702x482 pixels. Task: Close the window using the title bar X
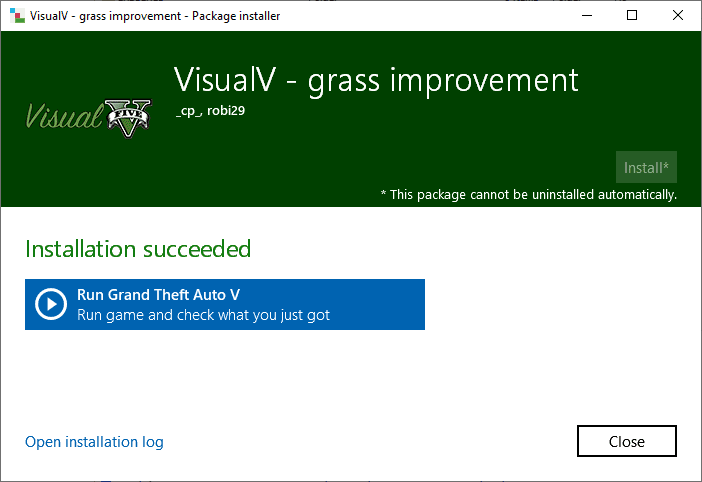(x=678, y=16)
